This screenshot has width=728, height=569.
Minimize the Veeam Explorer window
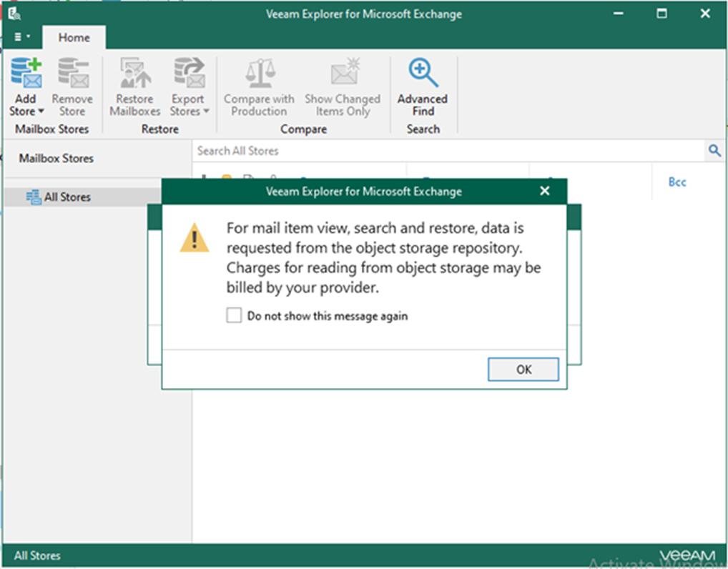618,14
